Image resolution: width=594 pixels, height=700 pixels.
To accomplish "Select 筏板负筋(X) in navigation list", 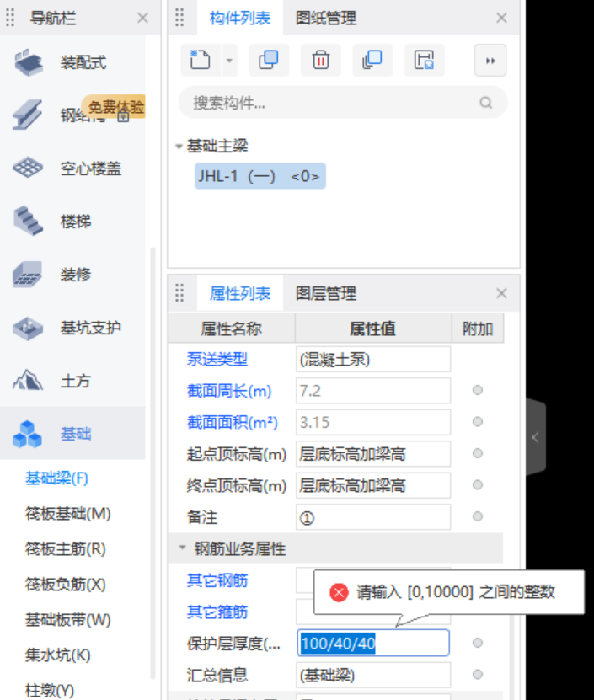I will pyautogui.click(x=66, y=585).
